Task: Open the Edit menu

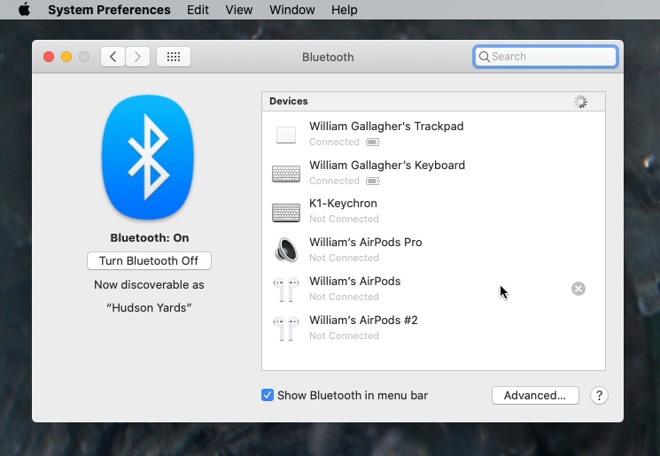Action: 197,10
